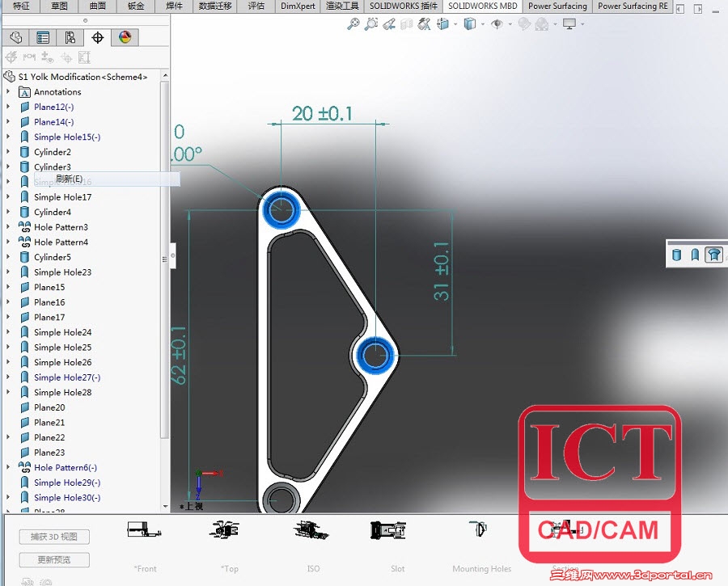This screenshot has height=586, width=728.
Task: Select Simple Hole17 in the tree
Action: (62, 196)
